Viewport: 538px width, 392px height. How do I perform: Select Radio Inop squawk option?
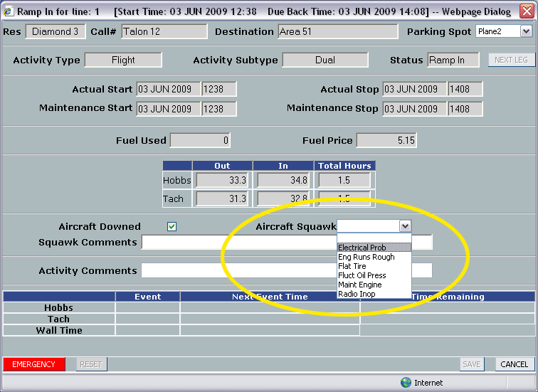coord(374,294)
